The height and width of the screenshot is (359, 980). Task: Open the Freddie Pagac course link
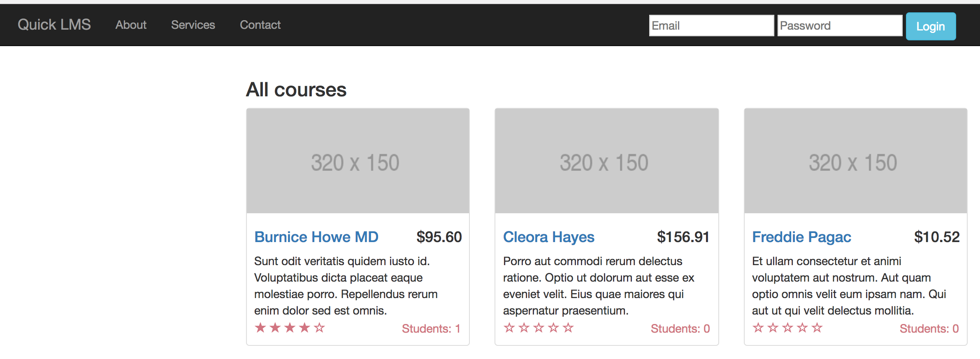801,237
